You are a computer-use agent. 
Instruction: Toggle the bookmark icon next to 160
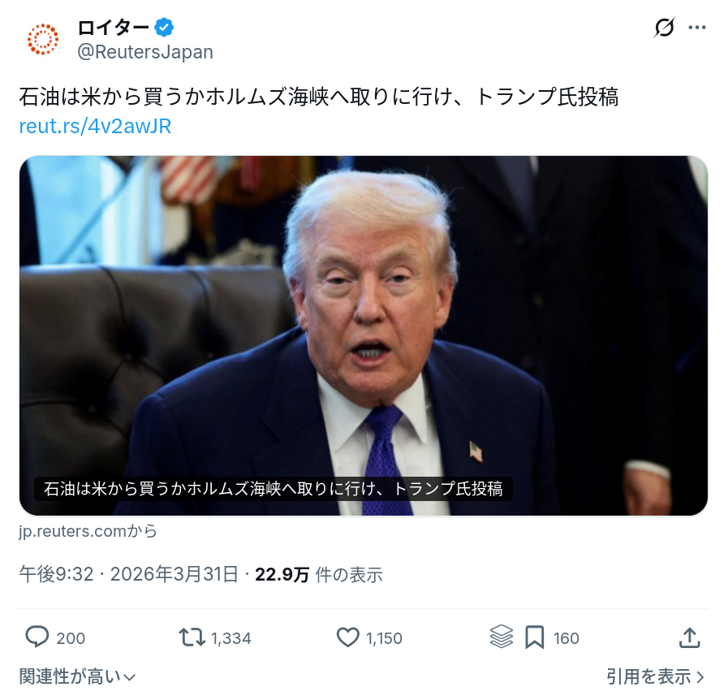point(534,637)
